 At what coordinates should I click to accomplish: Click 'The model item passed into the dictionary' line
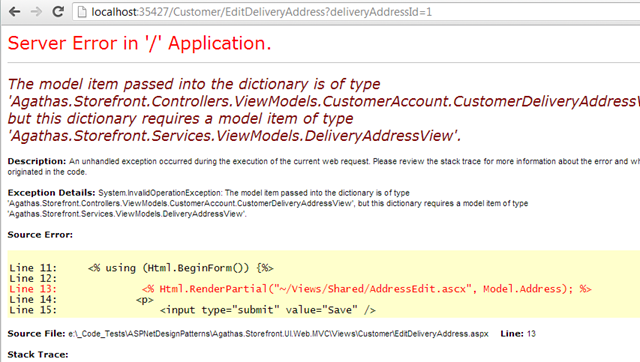click(x=194, y=84)
